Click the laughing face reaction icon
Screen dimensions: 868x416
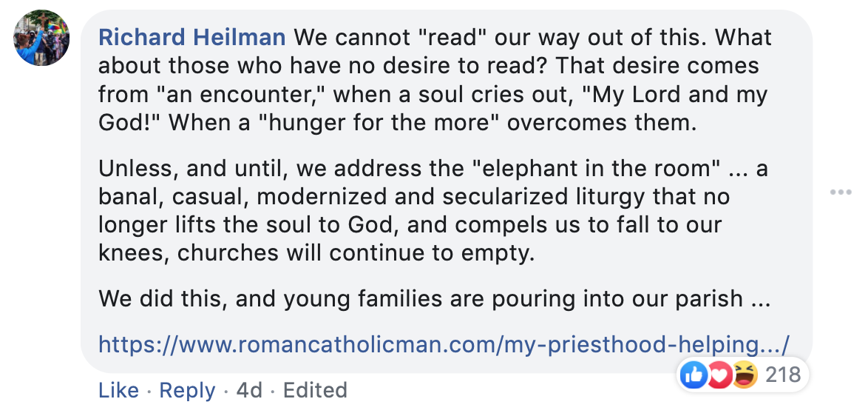coord(745,375)
